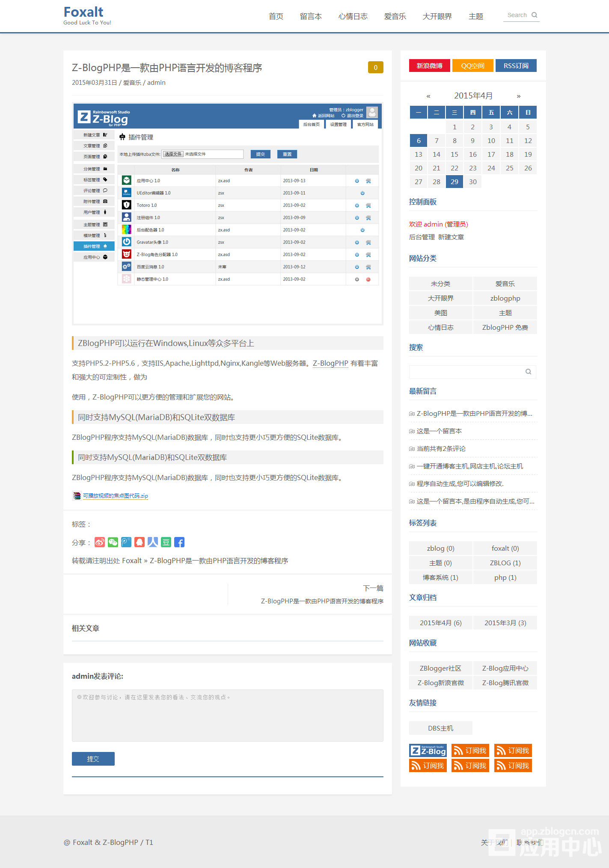
Task: Click the yellow comment count badge
Action: click(x=375, y=67)
